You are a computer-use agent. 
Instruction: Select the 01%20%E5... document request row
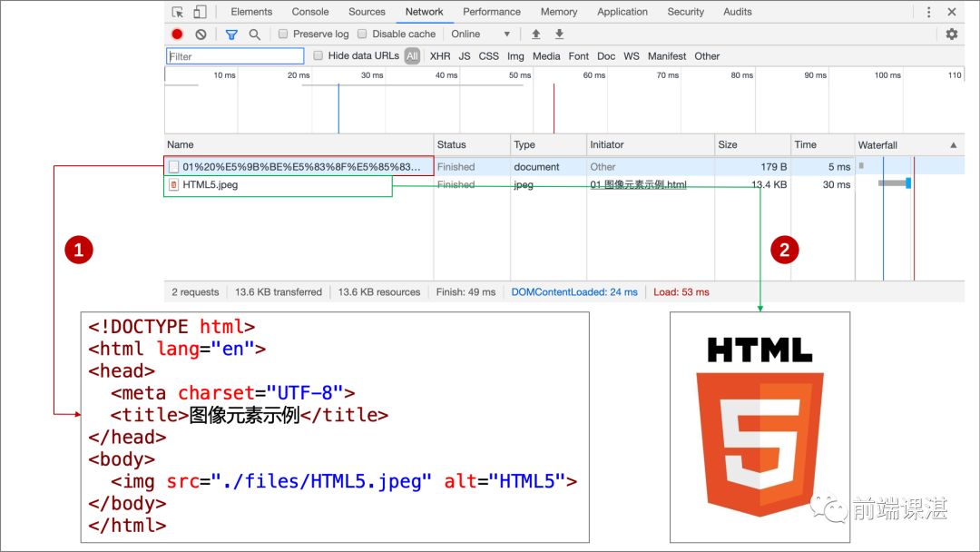tap(563, 167)
